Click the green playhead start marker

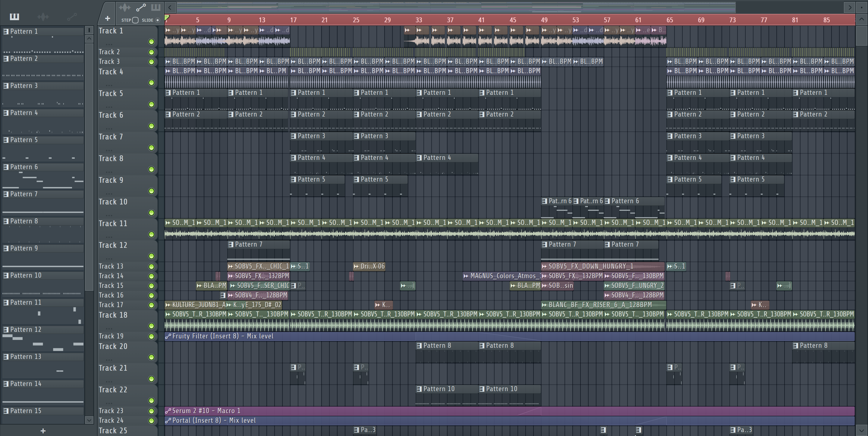pyautogui.click(x=167, y=17)
